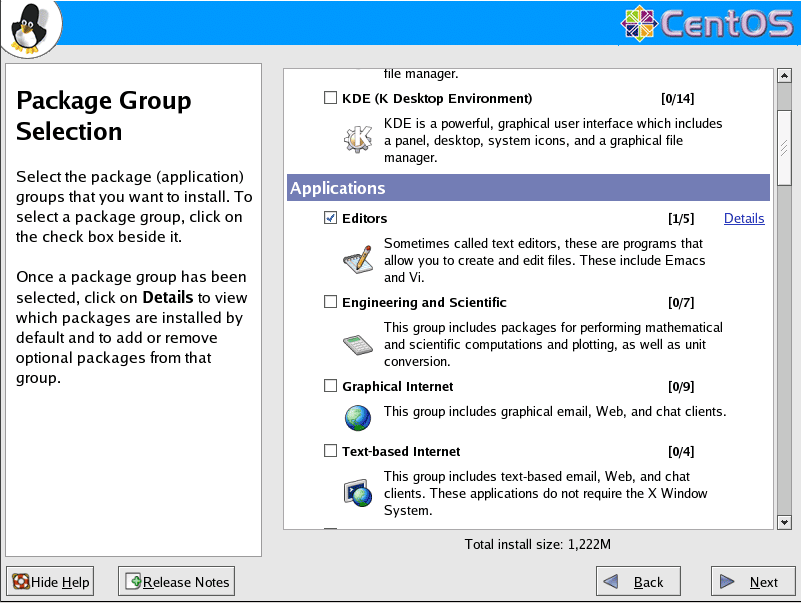801x603 pixels.
Task: Click the CentOS logo in header
Action: pyautogui.click(x=706, y=24)
